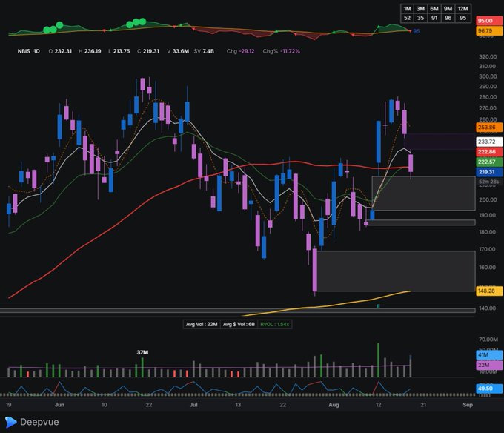This screenshot has height=433, width=504.
Task: Click the Aug date axis label
Action: coord(334,404)
